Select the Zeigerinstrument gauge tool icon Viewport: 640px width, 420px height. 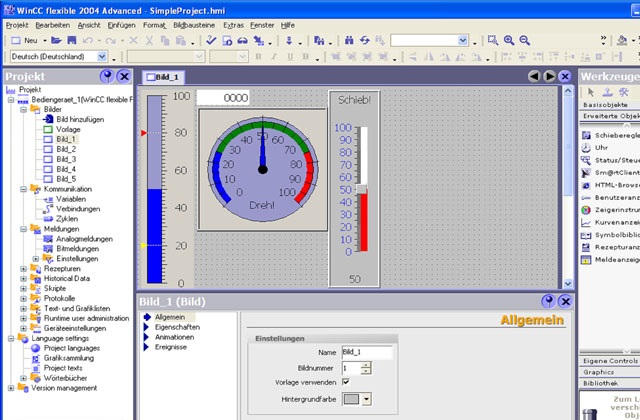[x=586, y=210]
